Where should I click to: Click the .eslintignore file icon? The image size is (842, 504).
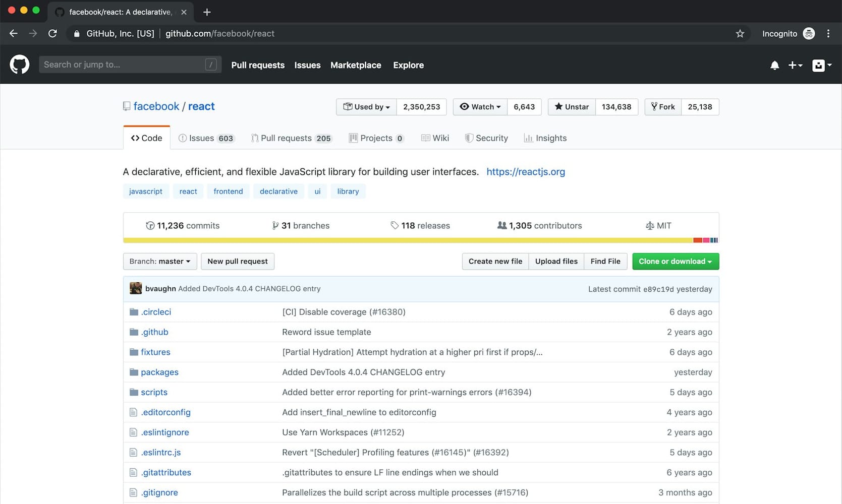pyautogui.click(x=133, y=432)
